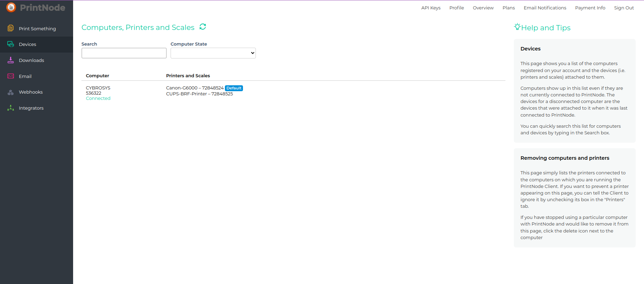Image resolution: width=644 pixels, height=284 pixels.
Task: Click the Integrators network icon
Action: 11,108
